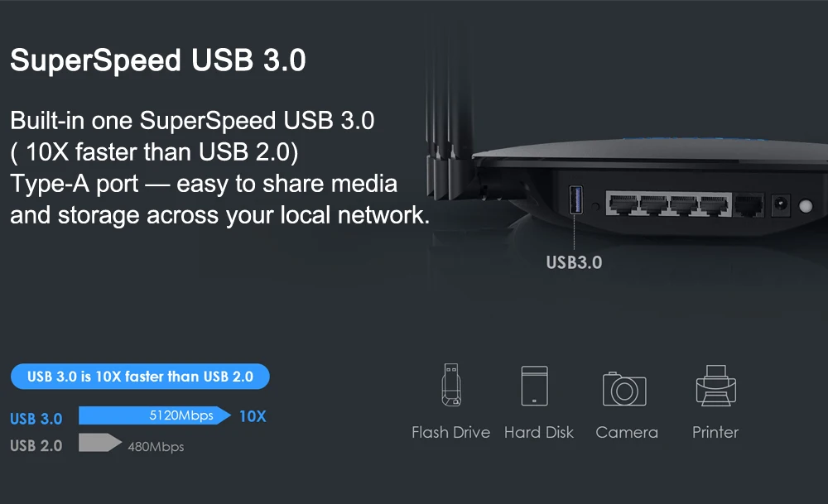Click the 'USB 3.0 is 10X faster' pill banner
Viewport: 828px width, 504px height.
[140, 377]
